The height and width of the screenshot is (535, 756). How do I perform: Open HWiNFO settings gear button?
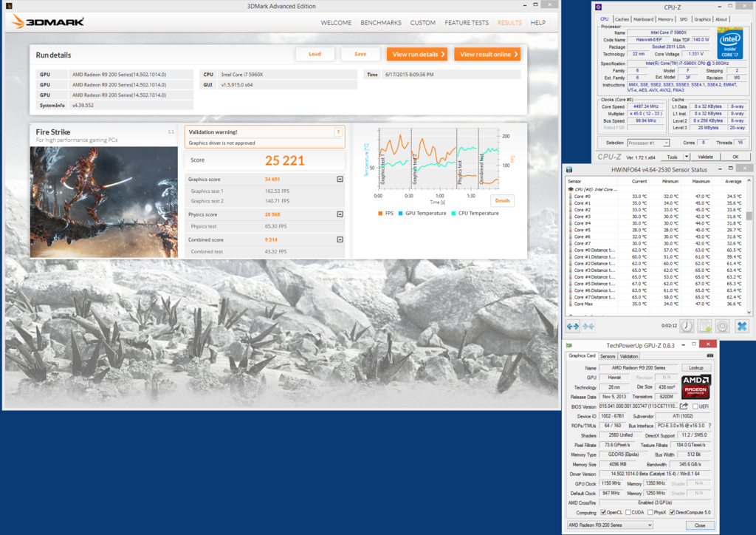722,326
